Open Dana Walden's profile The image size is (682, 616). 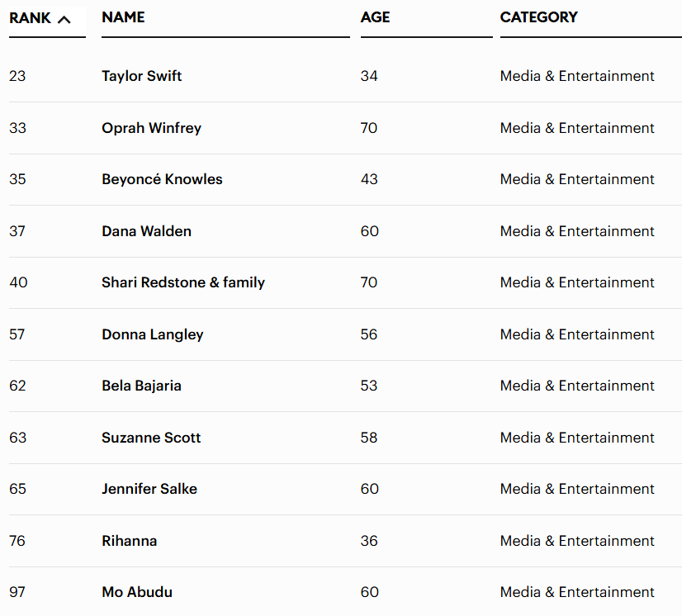[146, 231]
